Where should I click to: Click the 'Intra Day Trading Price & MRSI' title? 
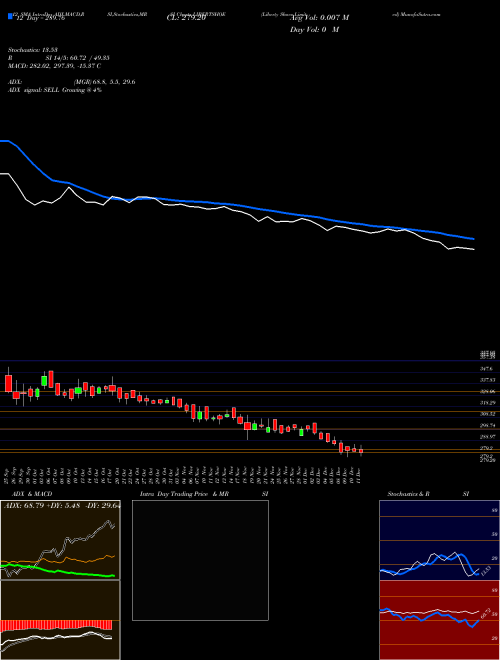pyautogui.click(x=204, y=494)
